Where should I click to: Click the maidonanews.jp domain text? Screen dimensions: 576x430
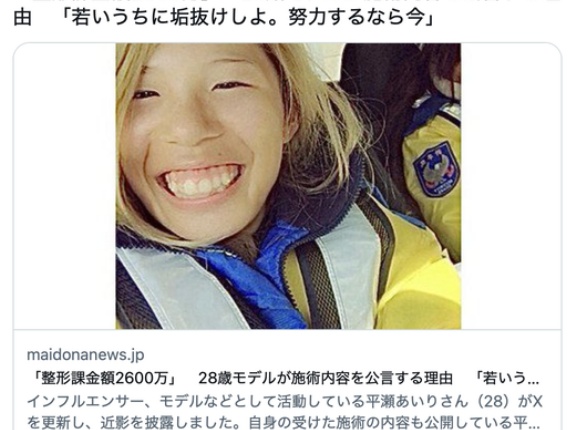click(85, 355)
